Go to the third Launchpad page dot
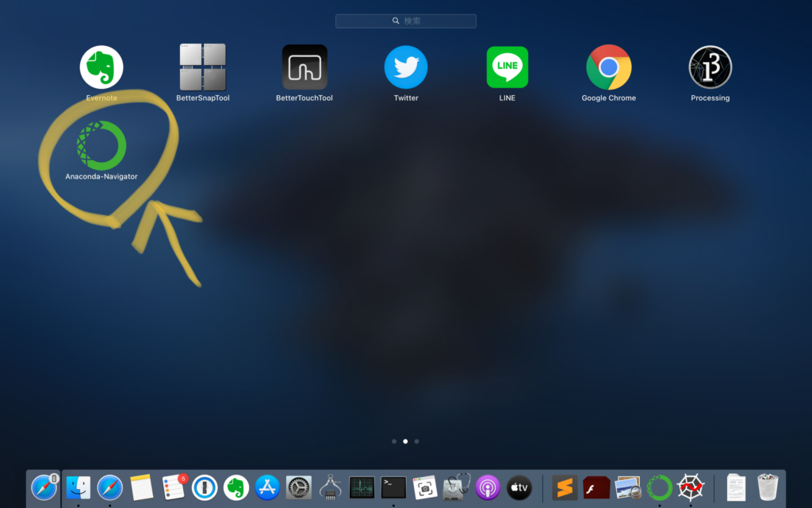This screenshot has width=812, height=508. click(x=417, y=441)
